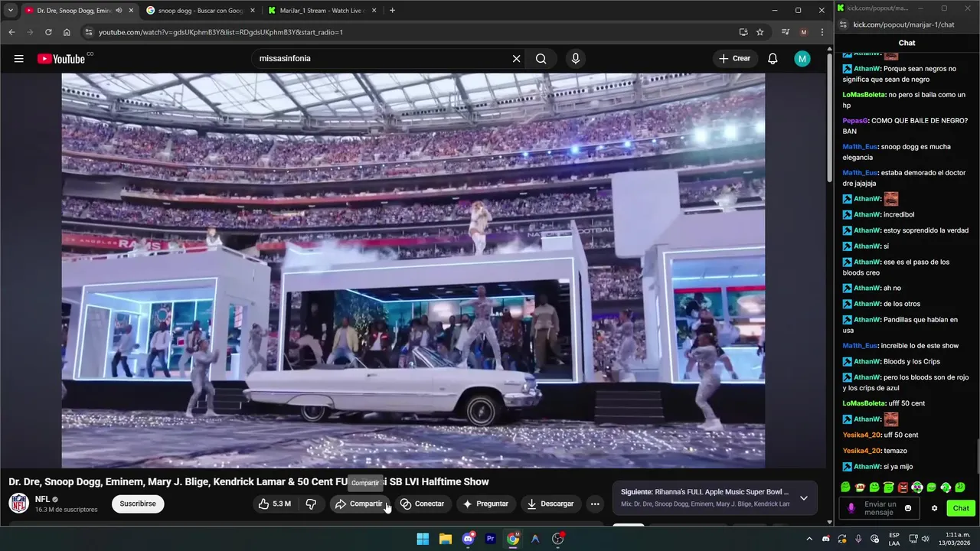Image resolution: width=980 pixels, height=551 pixels.
Task: Bookmark this page with the star icon
Action: pos(759,32)
